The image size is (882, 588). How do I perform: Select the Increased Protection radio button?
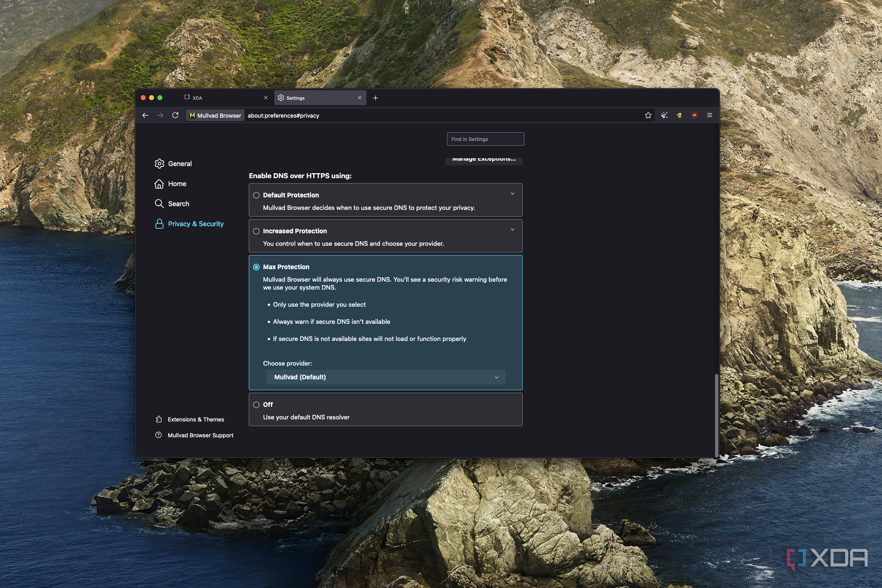[256, 231]
